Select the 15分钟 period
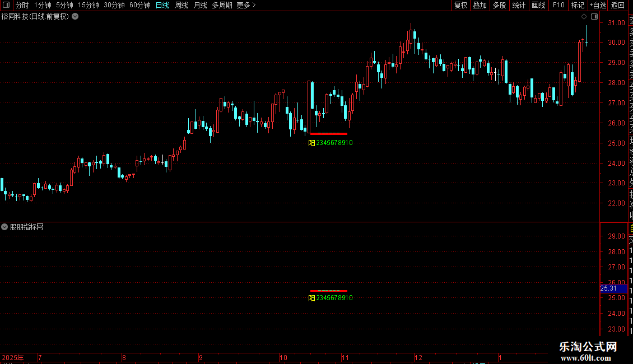The image size is (633, 364). [x=88, y=5]
